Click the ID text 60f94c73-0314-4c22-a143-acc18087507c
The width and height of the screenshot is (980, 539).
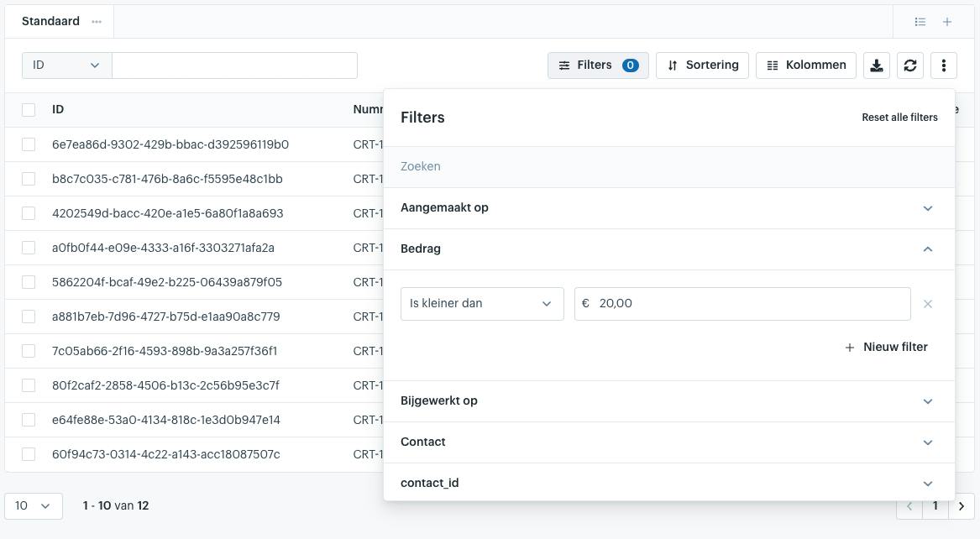pos(165,454)
